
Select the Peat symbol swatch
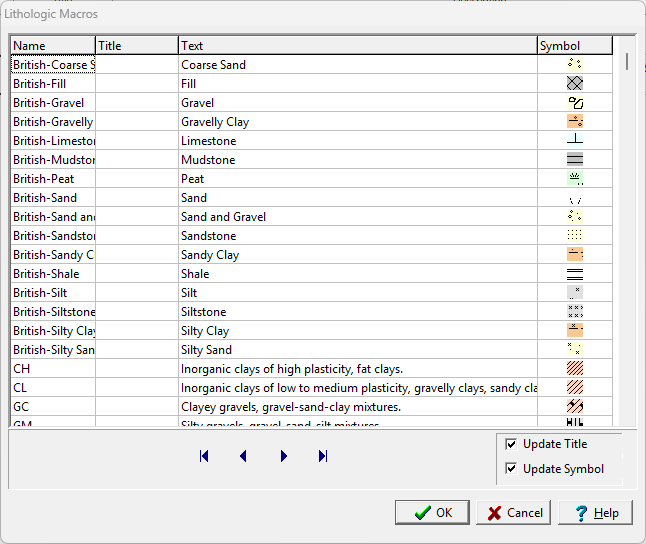(x=574, y=179)
